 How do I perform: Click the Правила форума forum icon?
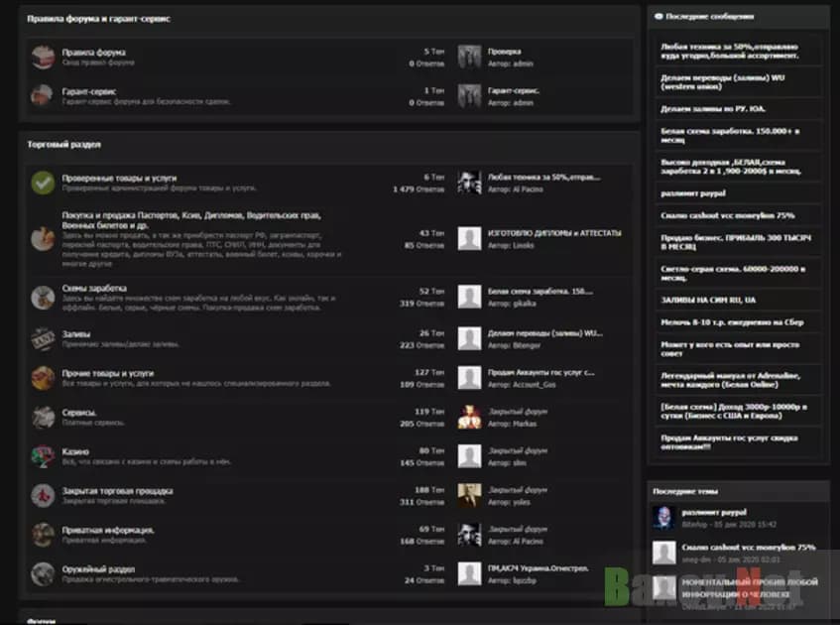coord(42,57)
